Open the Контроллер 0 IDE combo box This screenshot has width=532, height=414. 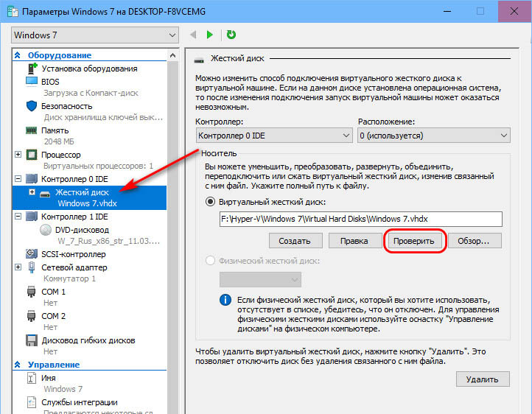274,136
